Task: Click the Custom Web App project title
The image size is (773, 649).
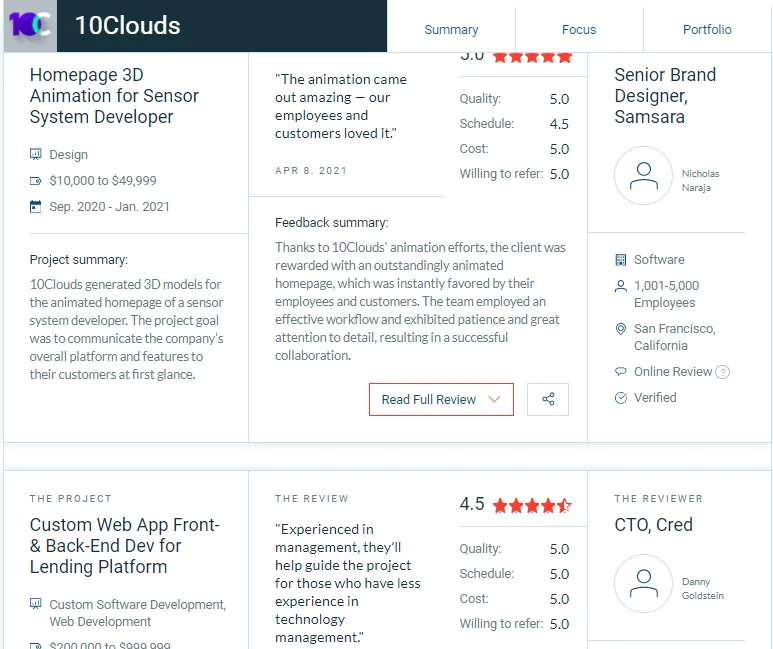Action: point(125,545)
